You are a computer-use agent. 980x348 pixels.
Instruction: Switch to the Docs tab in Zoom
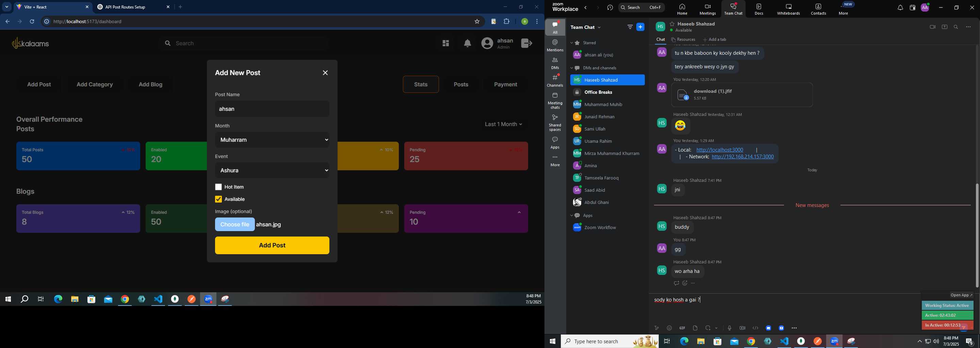[x=758, y=9]
